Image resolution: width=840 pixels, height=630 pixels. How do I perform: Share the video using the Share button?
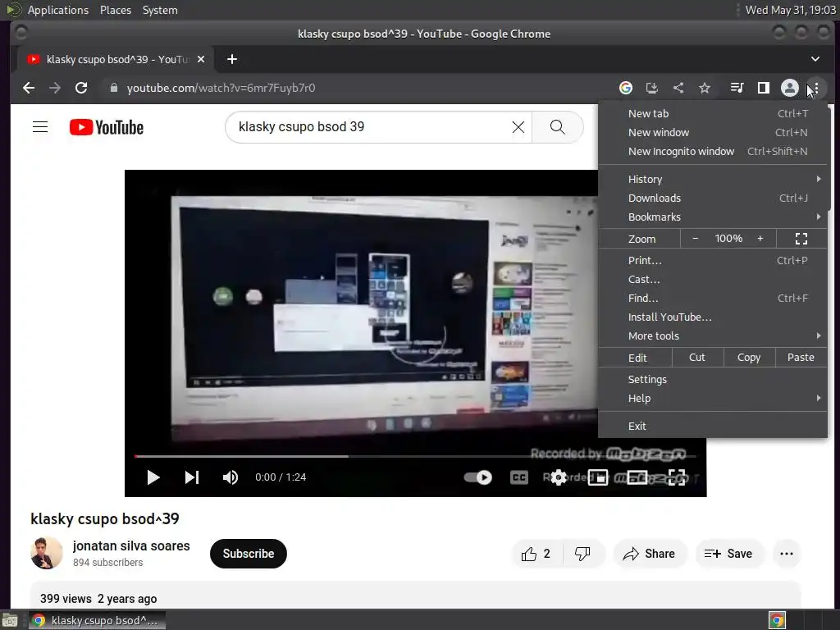click(649, 554)
